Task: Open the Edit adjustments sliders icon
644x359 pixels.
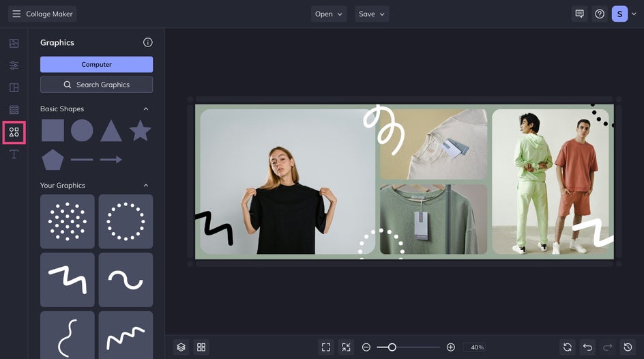Action: click(14, 66)
